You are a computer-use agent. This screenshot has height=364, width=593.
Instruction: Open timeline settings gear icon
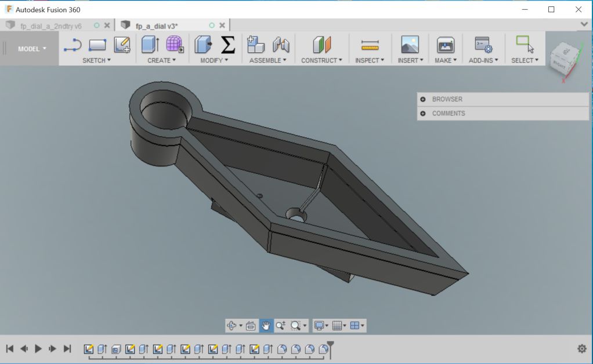(x=582, y=348)
